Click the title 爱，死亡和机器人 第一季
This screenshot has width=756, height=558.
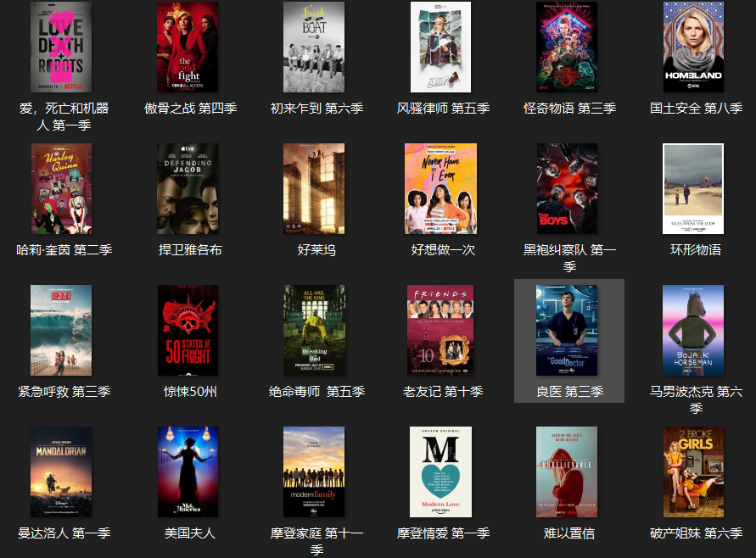(x=64, y=117)
